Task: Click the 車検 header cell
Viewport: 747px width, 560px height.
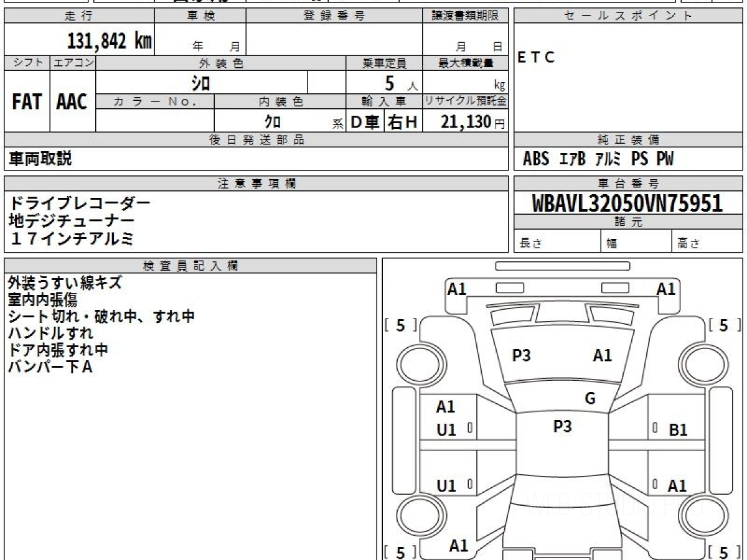Action: pos(200,16)
